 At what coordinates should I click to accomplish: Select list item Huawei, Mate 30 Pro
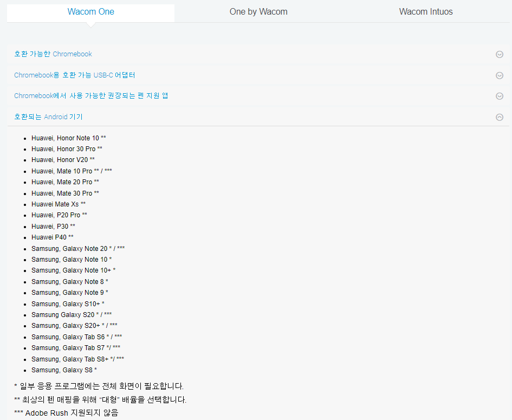66,193
